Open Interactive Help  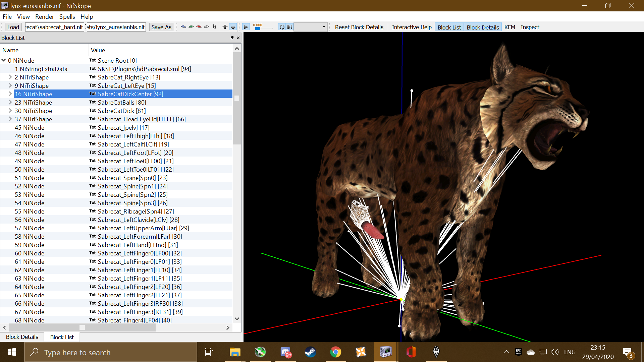(412, 27)
